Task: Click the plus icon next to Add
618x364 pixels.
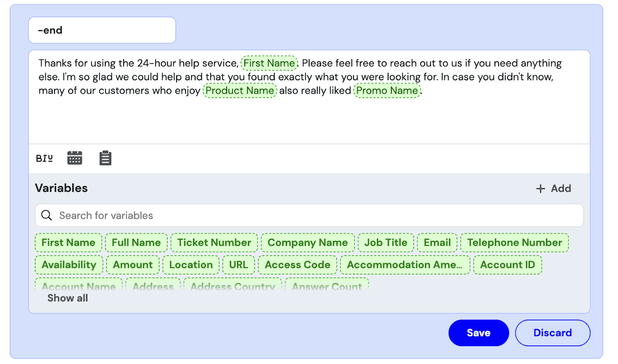Action: [540, 189]
